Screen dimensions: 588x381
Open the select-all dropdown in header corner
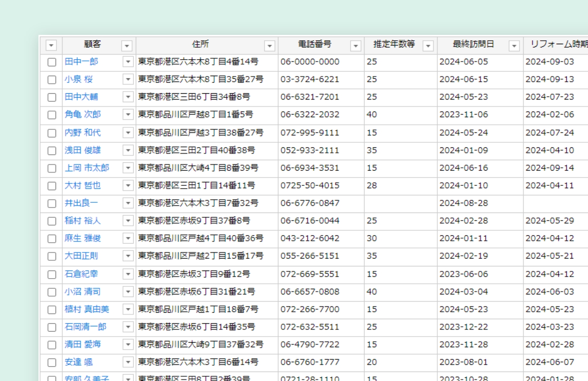(51, 46)
